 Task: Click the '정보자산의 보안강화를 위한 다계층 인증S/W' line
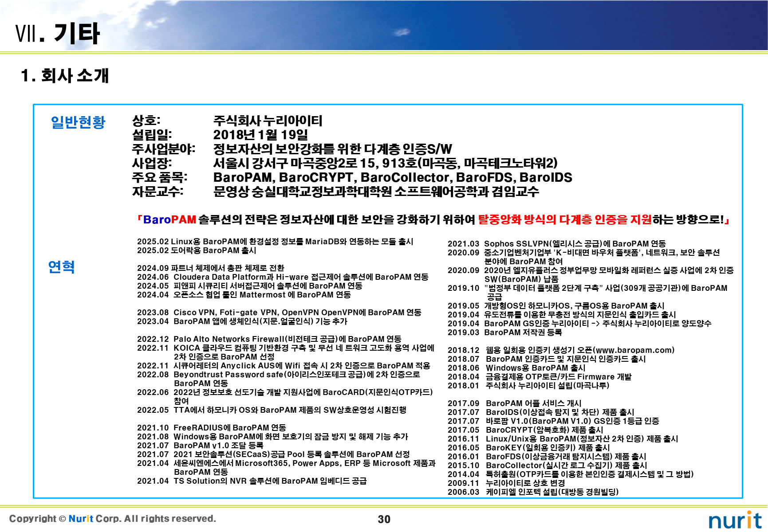[333, 149]
